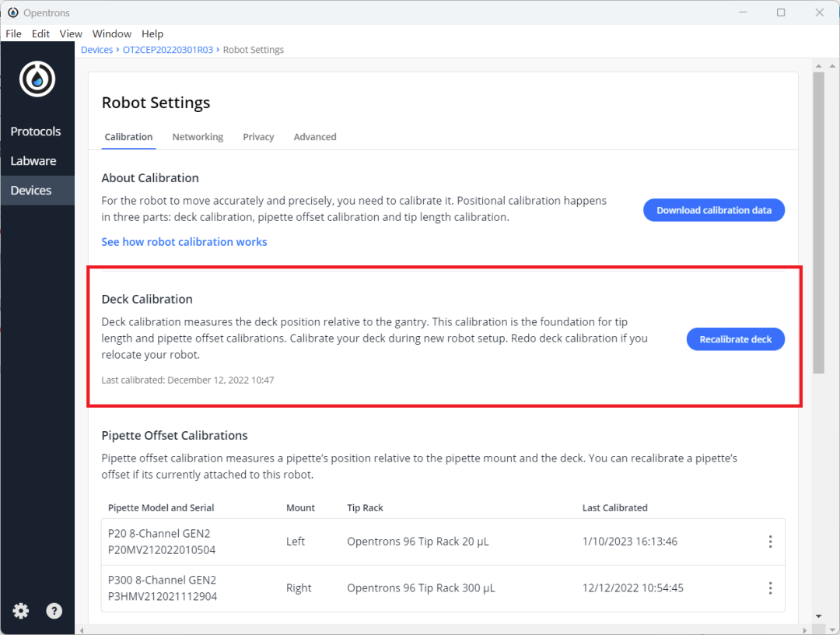The height and width of the screenshot is (635, 840).
Task: Click the '12/12/2022 10:54:45' calibration date
Action: [x=633, y=588]
